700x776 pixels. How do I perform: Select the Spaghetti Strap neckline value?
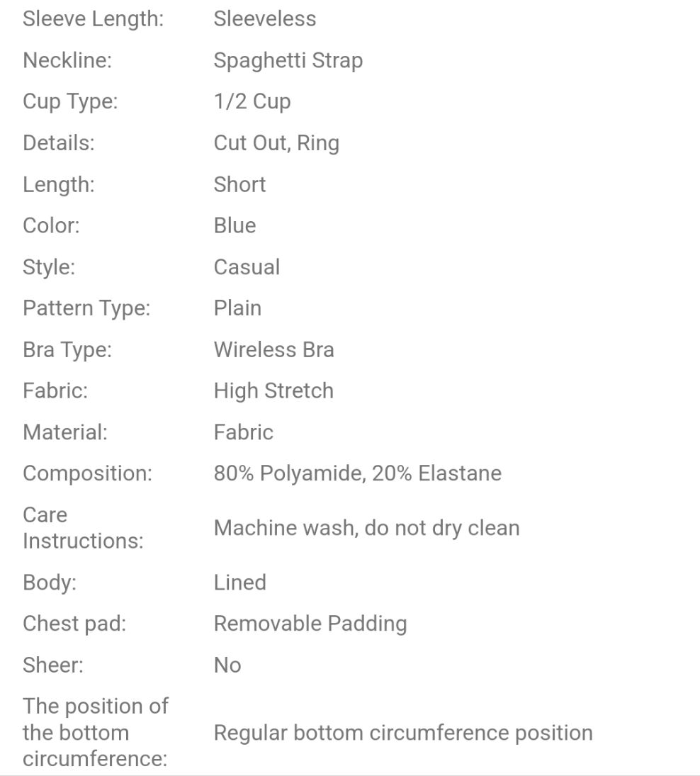click(288, 60)
